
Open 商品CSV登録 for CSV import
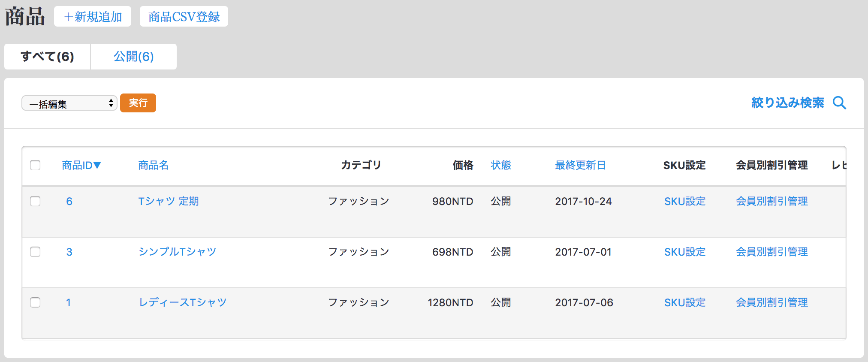184,17
